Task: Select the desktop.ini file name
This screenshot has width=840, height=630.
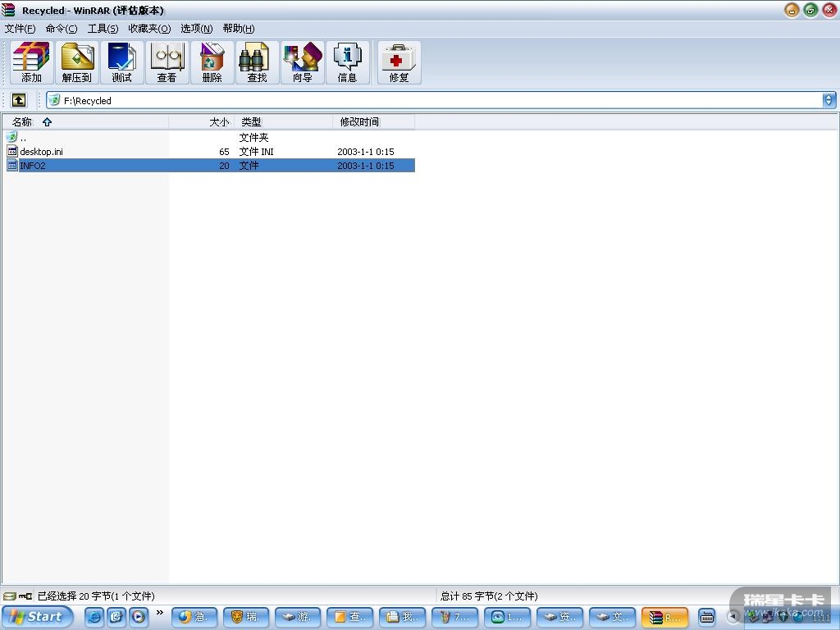Action: coord(41,152)
